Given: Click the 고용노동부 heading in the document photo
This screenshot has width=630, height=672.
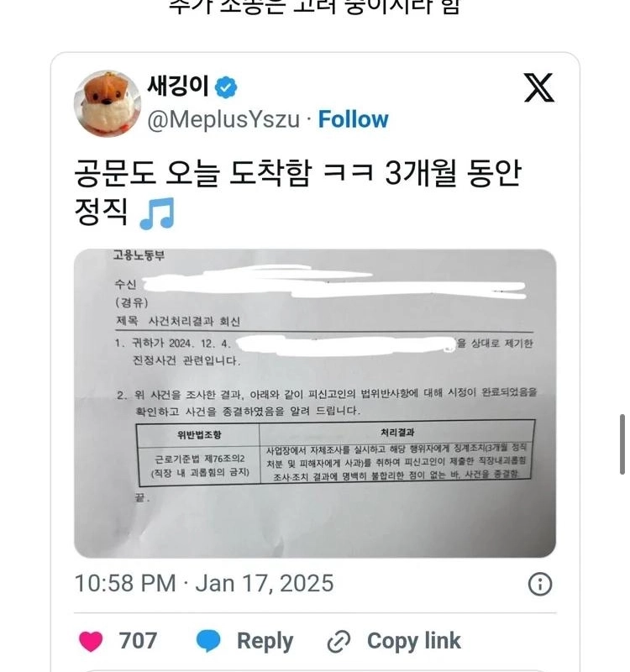Looking at the screenshot, I should pos(139,255).
